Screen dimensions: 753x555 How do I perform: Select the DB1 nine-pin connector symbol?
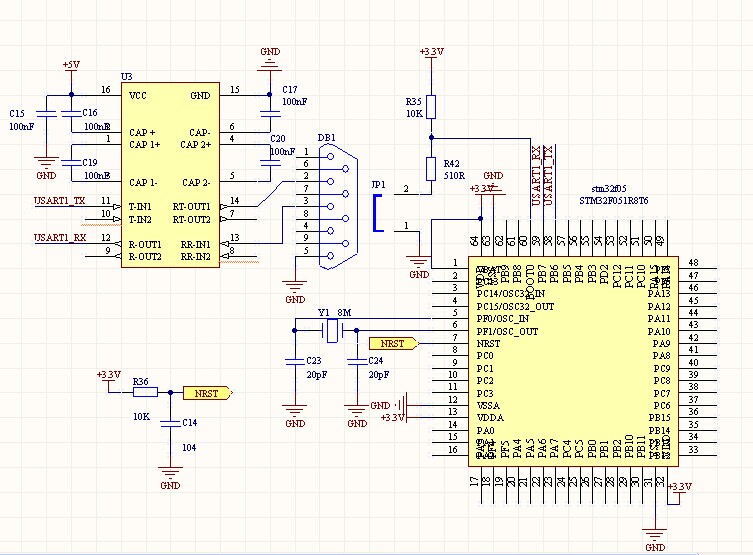click(x=338, y=206)
